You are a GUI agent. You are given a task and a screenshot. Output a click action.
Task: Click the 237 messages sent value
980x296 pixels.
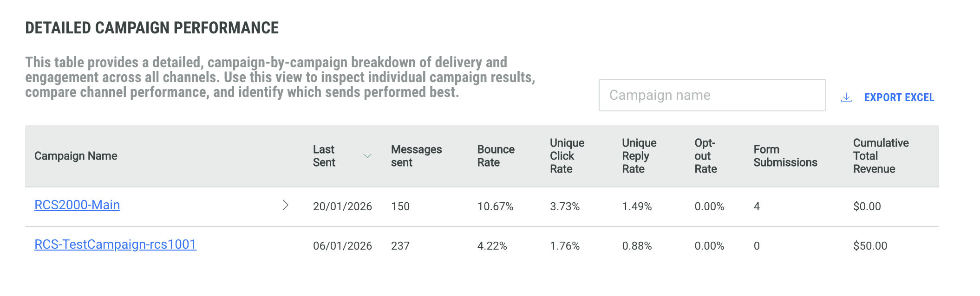(400, 246)
